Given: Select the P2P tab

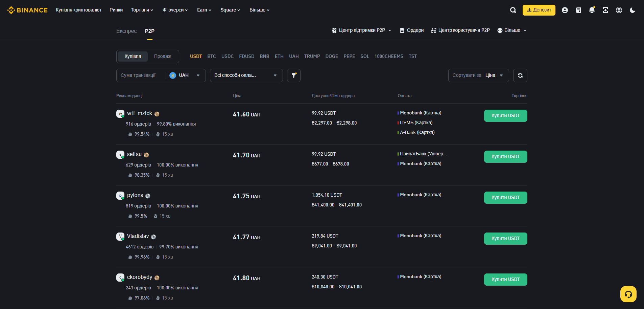Looking at the screenshot, I should click(x=150, y=31).
